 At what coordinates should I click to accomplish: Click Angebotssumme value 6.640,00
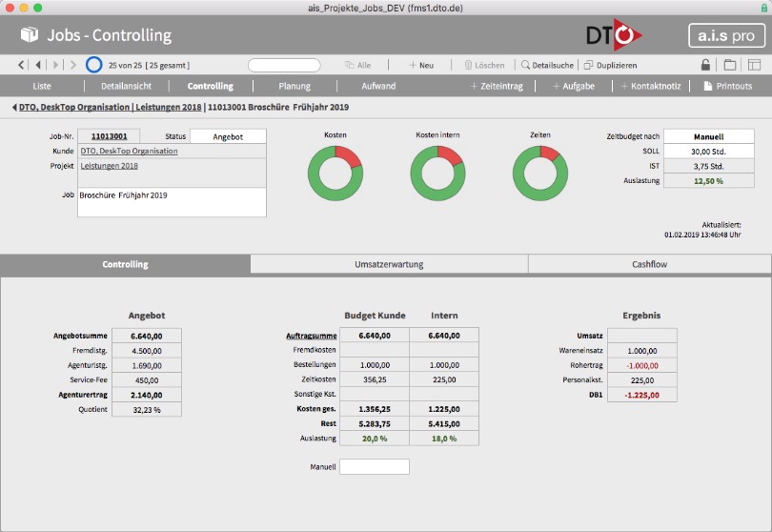[x=147, y=336]
